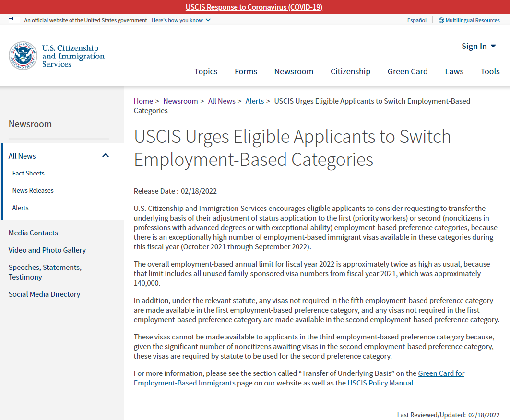
Task: Collapse the All News section chevron
Action: click(106, 156)
